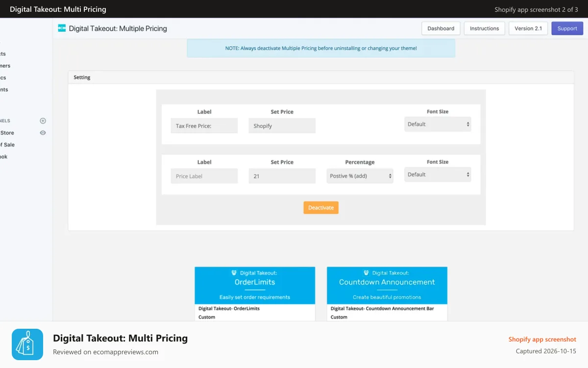Open the Dashboard page
This screenshot has width=588, height=368.
click(x=441, y=28)
